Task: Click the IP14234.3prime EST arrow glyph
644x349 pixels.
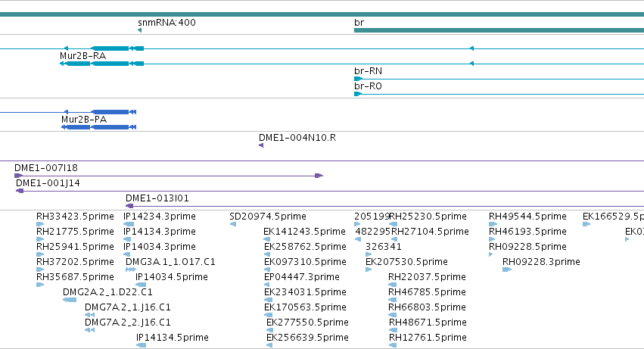Action: 129,224
